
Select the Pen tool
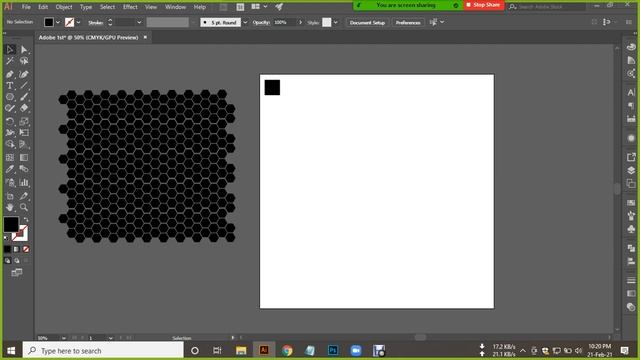[x=10, y=74]
